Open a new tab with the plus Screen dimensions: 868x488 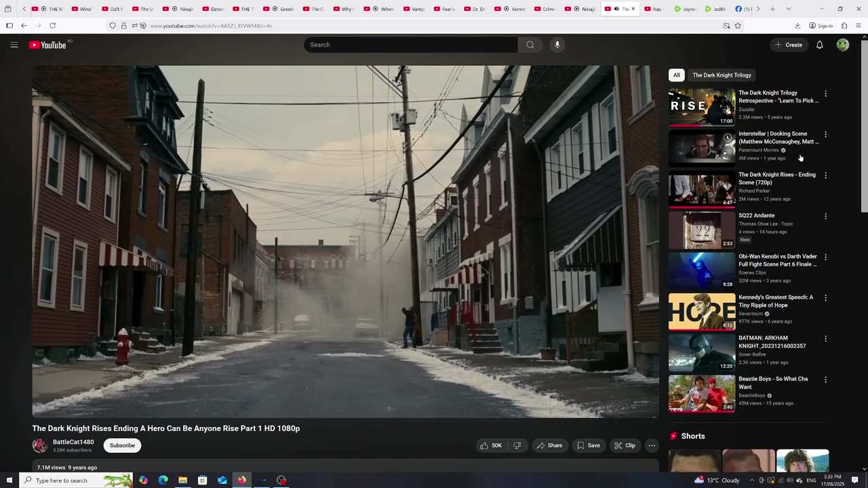click(x=772, y=9)
